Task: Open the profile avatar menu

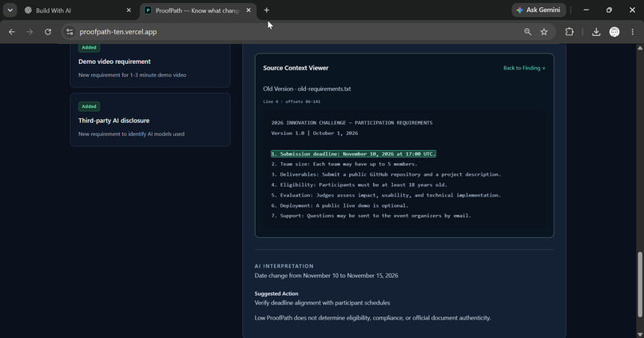Action: (614, 32)
